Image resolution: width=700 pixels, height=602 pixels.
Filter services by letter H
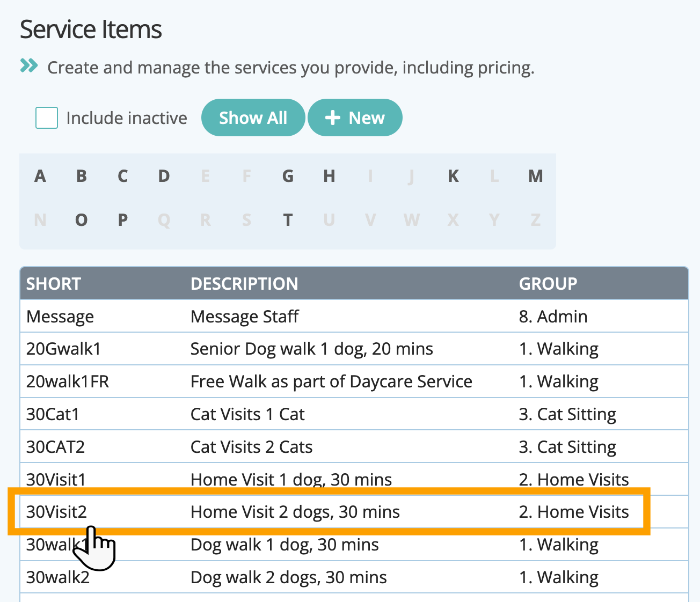[x=329, y=176]
